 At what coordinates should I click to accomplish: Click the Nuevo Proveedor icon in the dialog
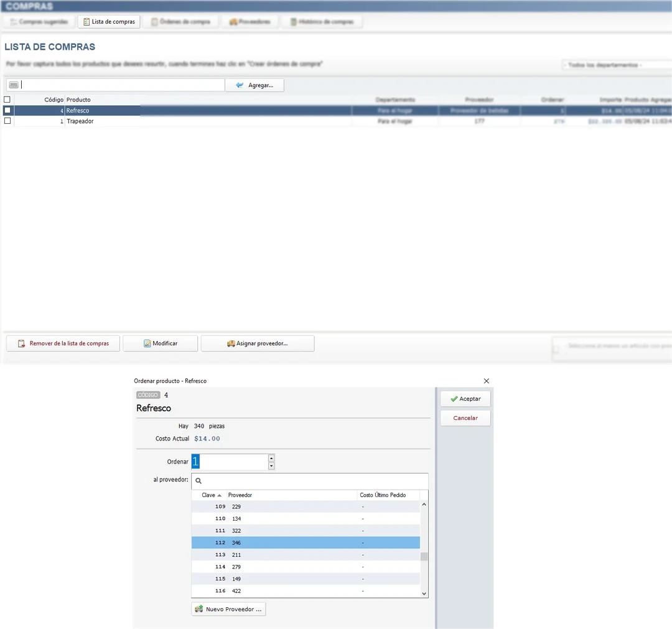click(x=199, y=608)
